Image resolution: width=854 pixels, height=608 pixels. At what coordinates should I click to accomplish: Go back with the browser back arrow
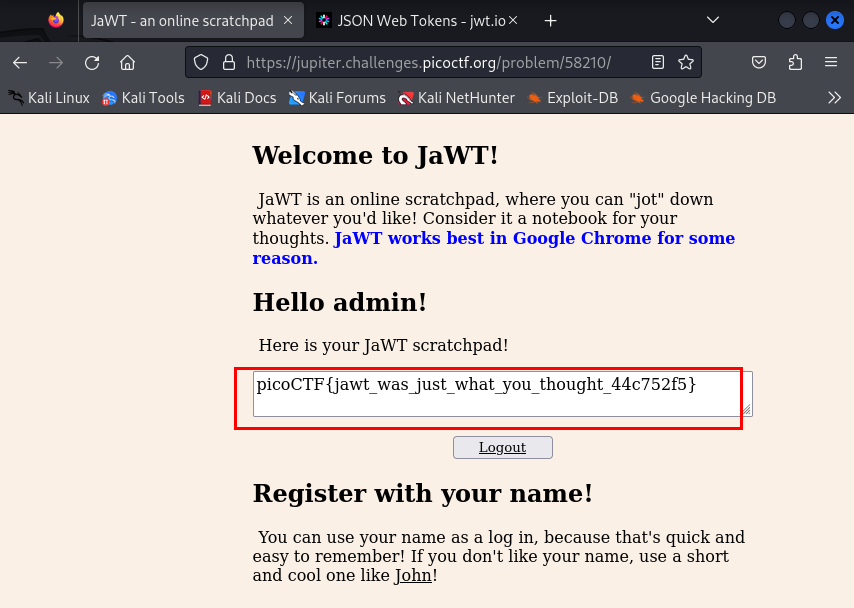click(x=20, y=63)
